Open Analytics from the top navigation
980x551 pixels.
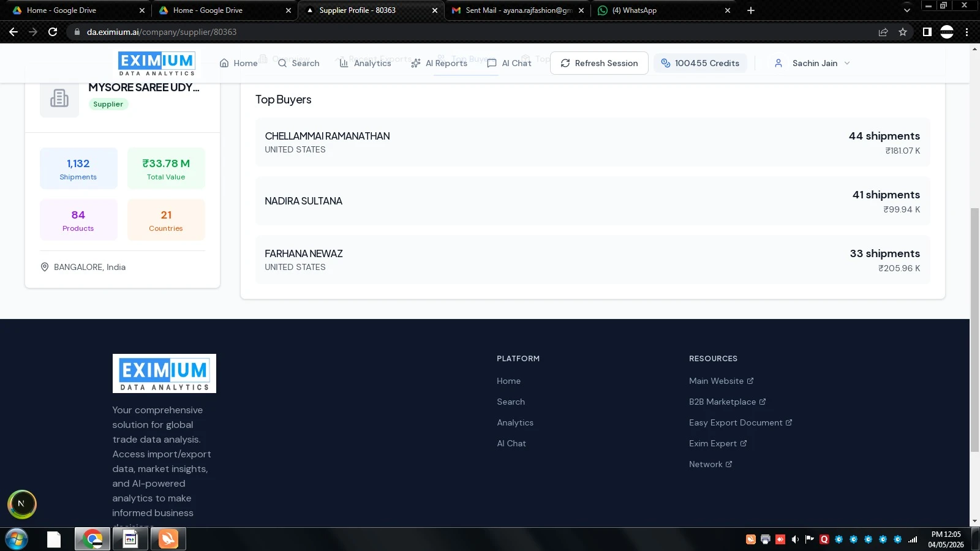pyautogui.click(x=366, y=63)
